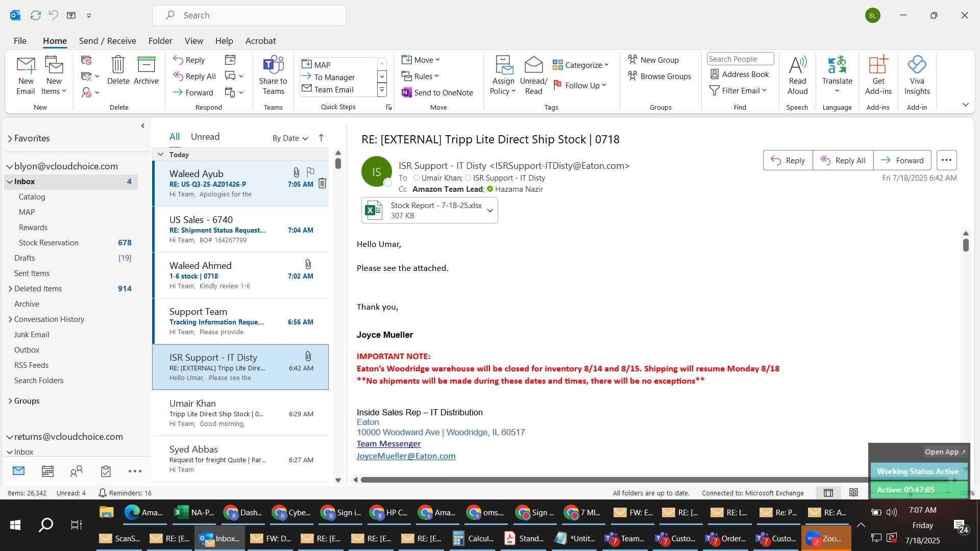Expand Deleted Items folder
Image resolution: width=980 pixels, height=551 pixels.
point(10,289)
